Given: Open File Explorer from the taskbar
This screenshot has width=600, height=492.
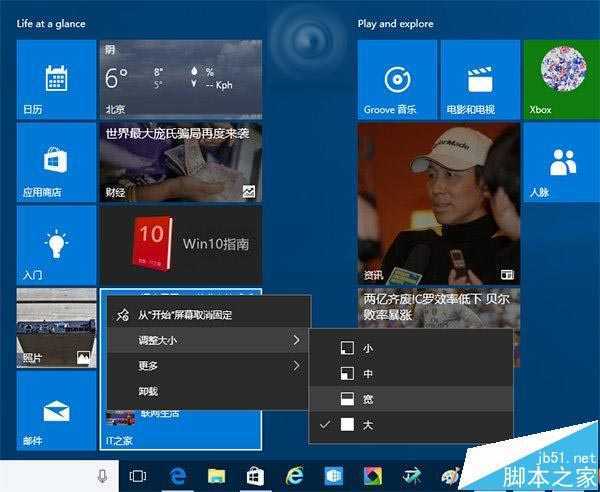Looking at the screenshot, I should [x=217, y=476].
